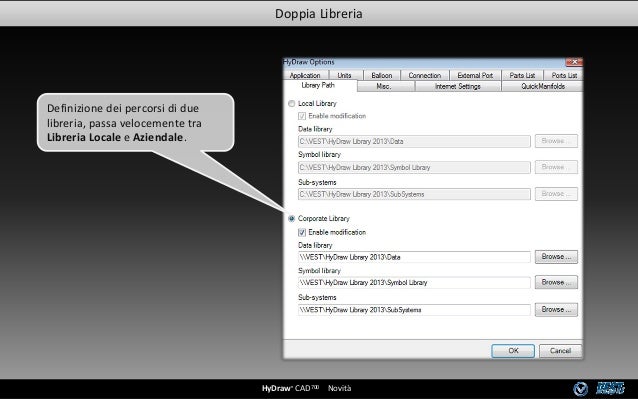Confirm the options with OK
638x399 pixels.
(x=513, y=351)
